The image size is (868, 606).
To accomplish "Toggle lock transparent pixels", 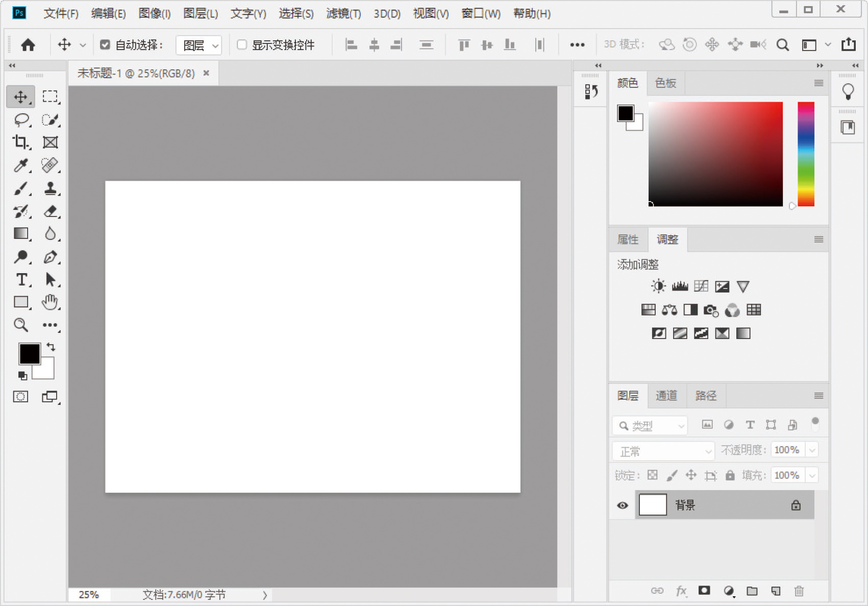I will point(652,475).
